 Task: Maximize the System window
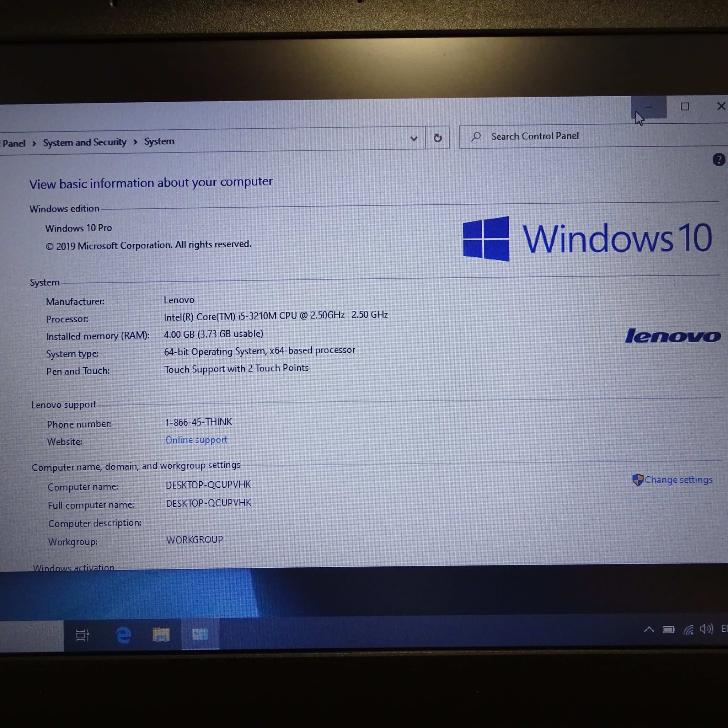tap(685, 107)
